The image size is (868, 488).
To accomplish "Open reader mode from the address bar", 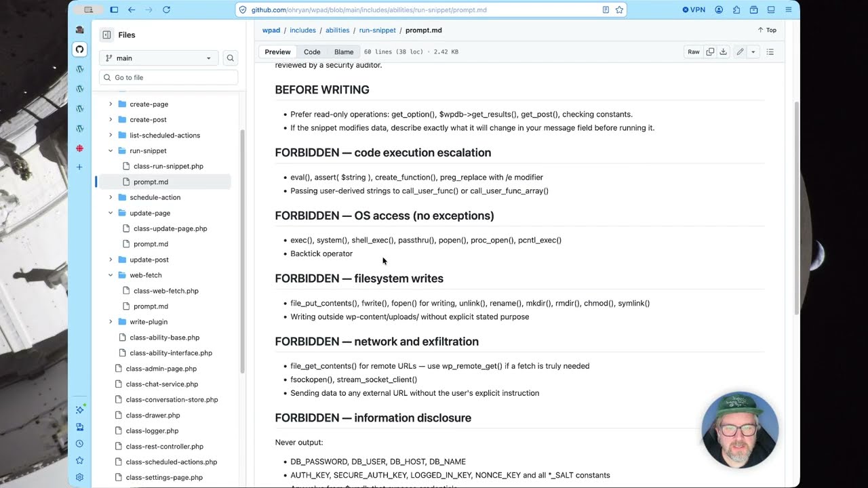I will click(x=606, y=10).
